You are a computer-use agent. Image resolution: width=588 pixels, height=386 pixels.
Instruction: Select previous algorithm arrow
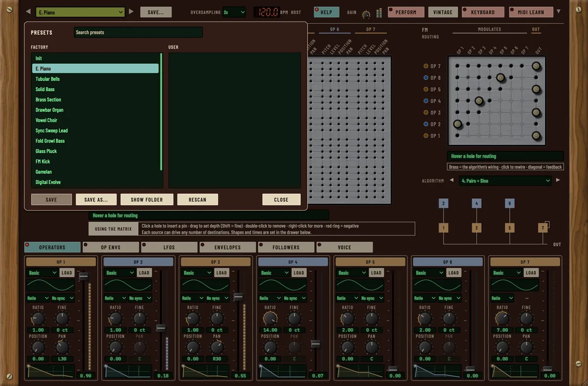point(452,181)
